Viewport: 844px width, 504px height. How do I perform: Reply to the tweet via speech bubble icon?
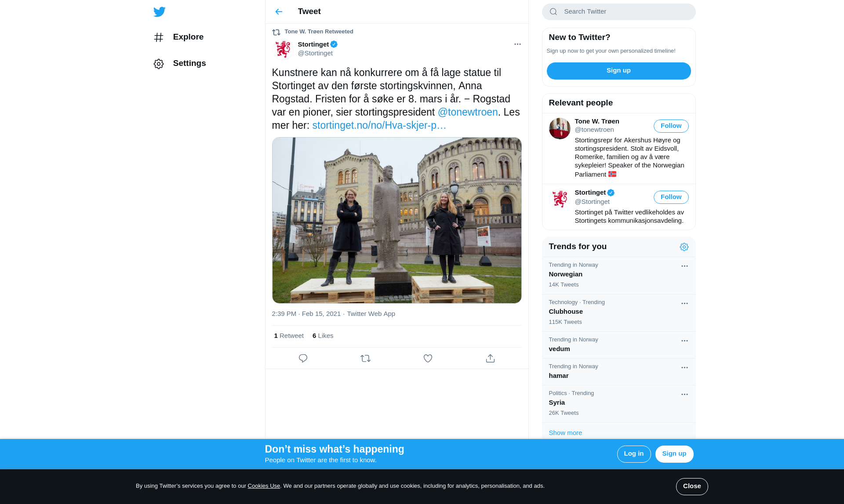(303, 359)
